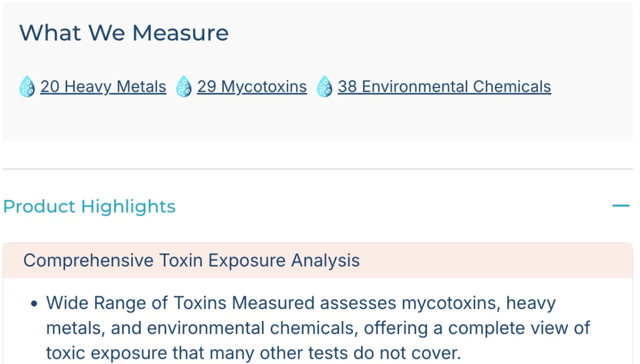Click the Product Highlights accordion title

click(90, 206)
